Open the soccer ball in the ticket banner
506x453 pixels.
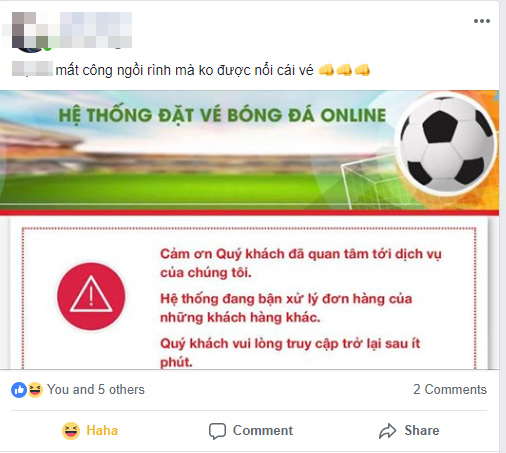[x=447, y=144]
